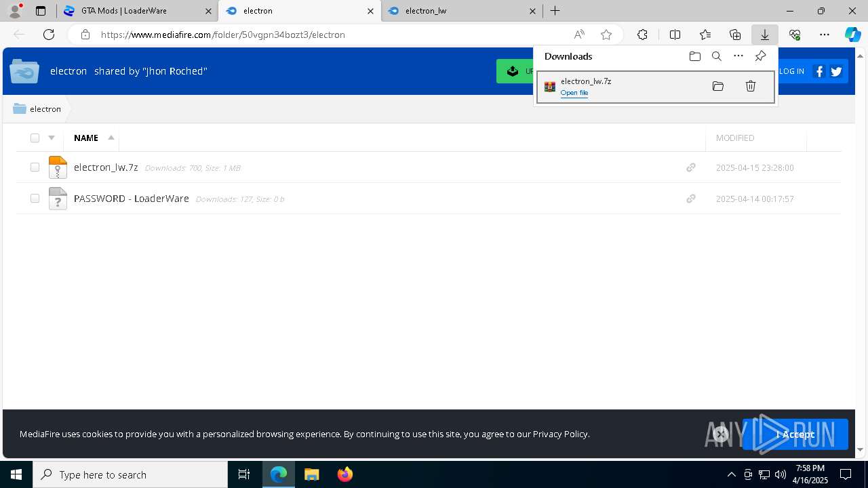This screenshot has width=868, height=488.
Task: Open downloads folder from Downloads panel header
Action: point(694,56)
